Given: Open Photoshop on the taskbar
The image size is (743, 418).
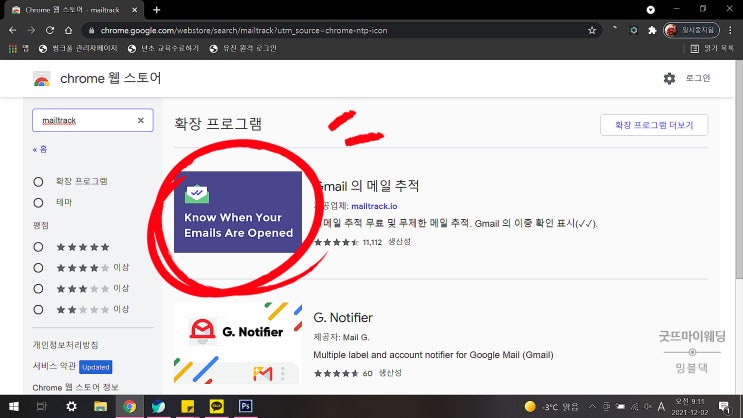Looking at the screenshot, I should [x=245, y=406].
